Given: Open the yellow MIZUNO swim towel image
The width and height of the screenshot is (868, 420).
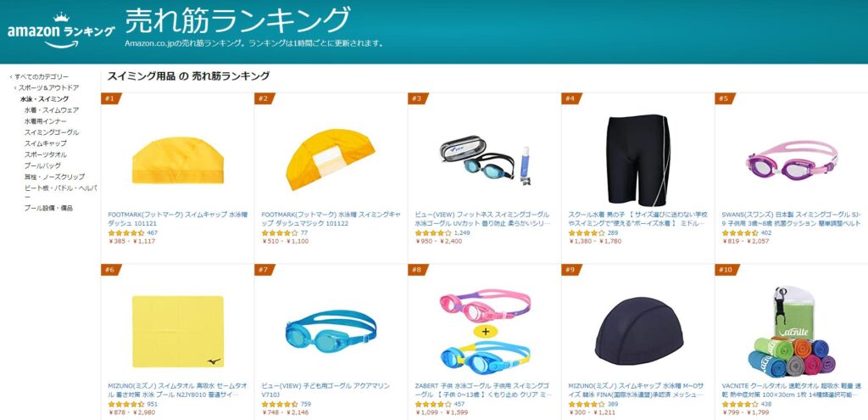Looking at the screenshot, I should pyautogui.click(x=178, y=332).
